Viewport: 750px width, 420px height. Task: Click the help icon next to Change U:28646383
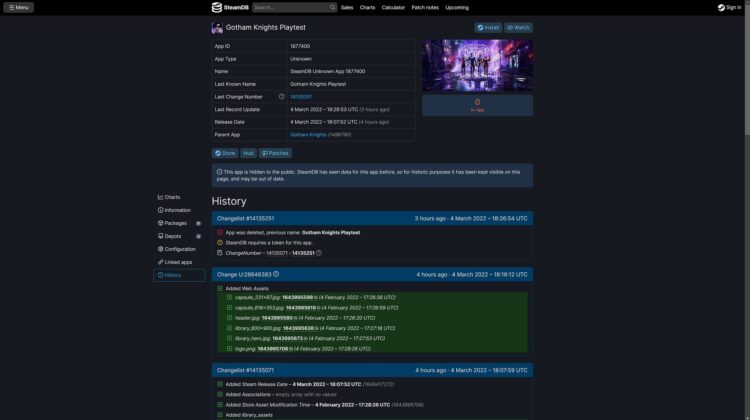point(276,274)
